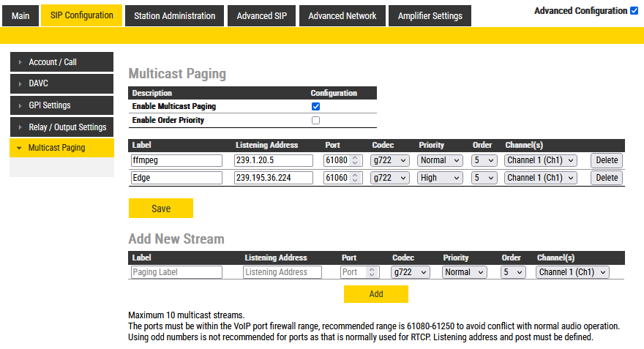Open the ffmpeg stream Codec dropdown
This screenshot has width=644, height=349.
tap(389, 160)
